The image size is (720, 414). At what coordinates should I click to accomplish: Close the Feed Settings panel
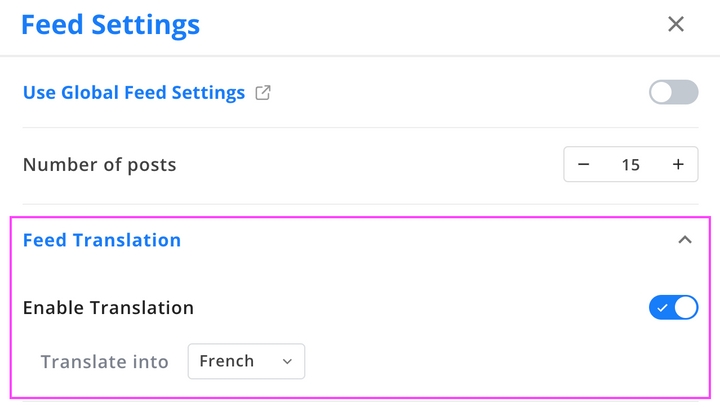tap(675, 24)
